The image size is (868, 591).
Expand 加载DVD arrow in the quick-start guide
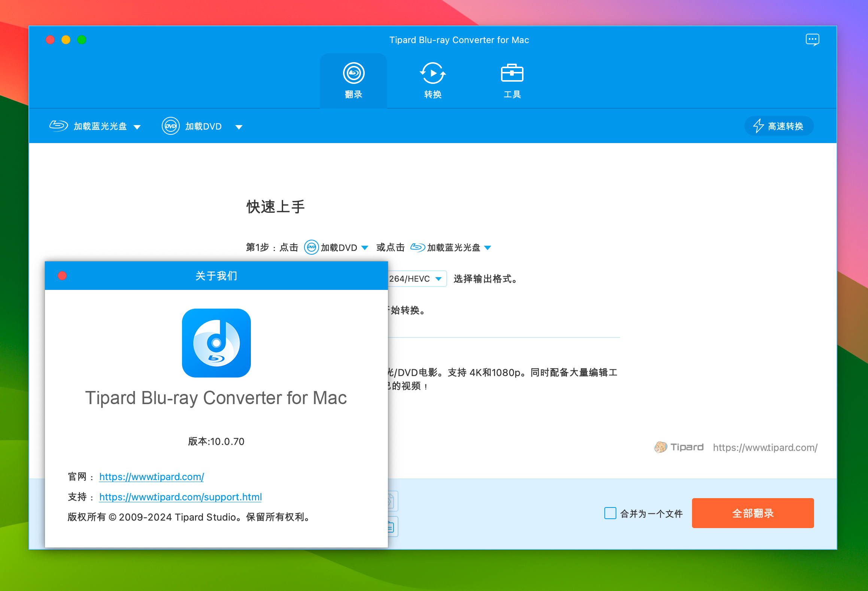click(365, 248)
